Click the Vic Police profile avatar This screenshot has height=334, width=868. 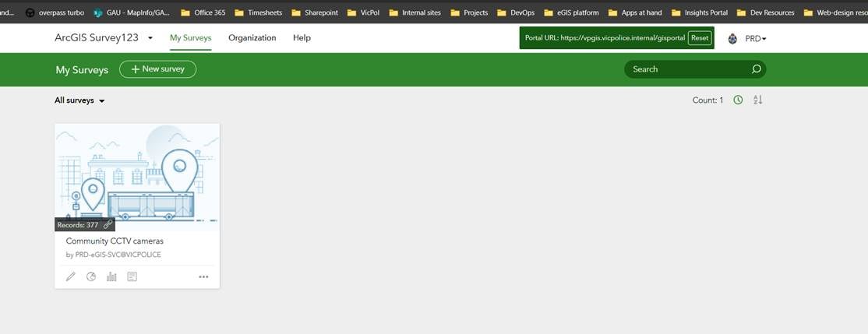point(732,39)
